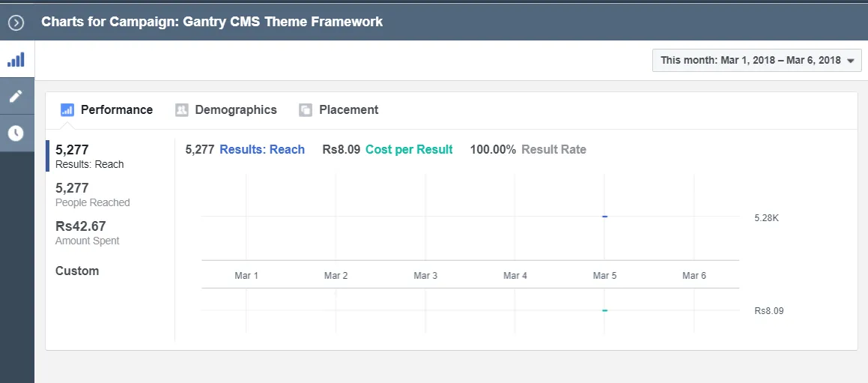This screenshot has width=868, height=383.
Task: Click the Mar 2 axis label
Action: [336, 276]
